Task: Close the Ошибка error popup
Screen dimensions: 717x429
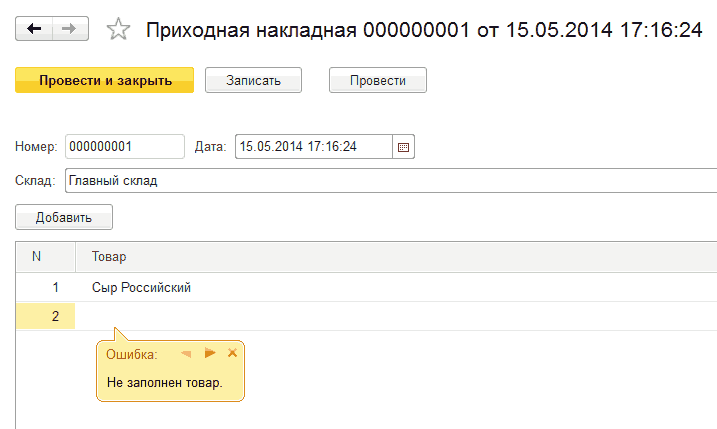Action: coord(233,353)
